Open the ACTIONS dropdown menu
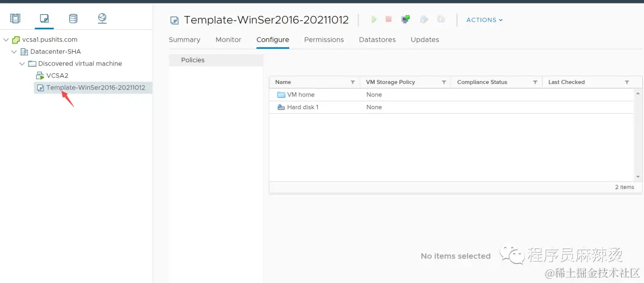644x283 pixels. pyautogui.click(x=484, y=20)
